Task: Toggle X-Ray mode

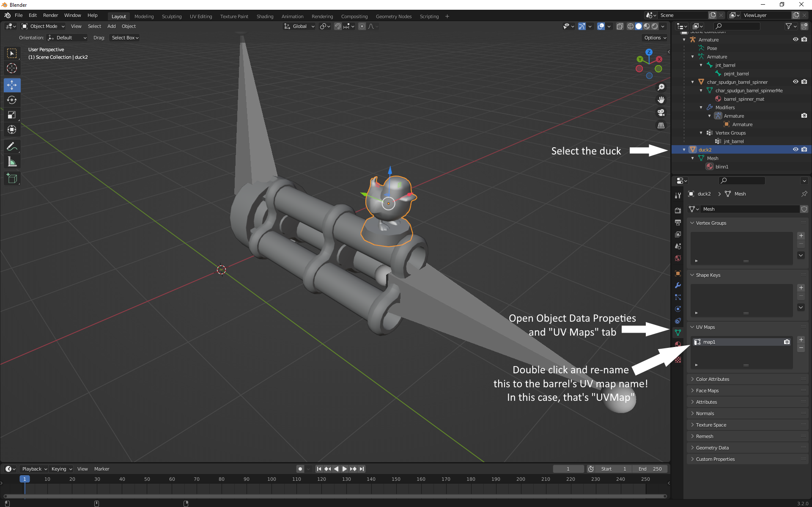Action: tap(620, 26)
